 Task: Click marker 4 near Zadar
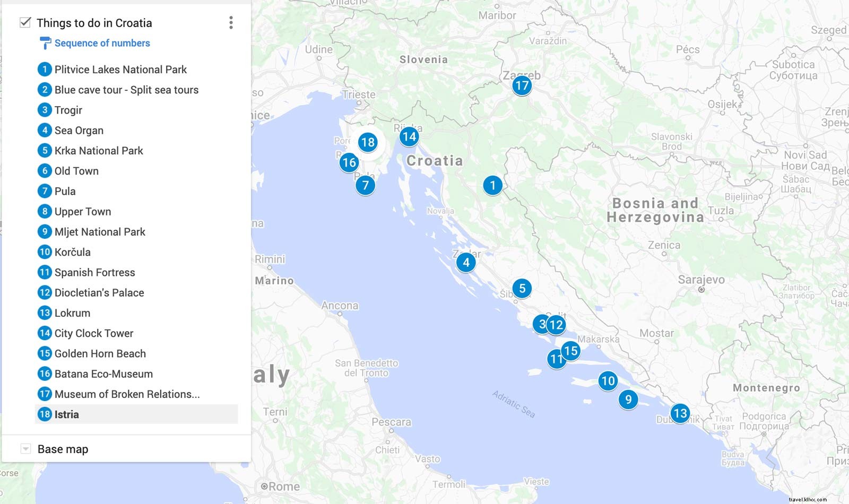[x=465, y=262]
